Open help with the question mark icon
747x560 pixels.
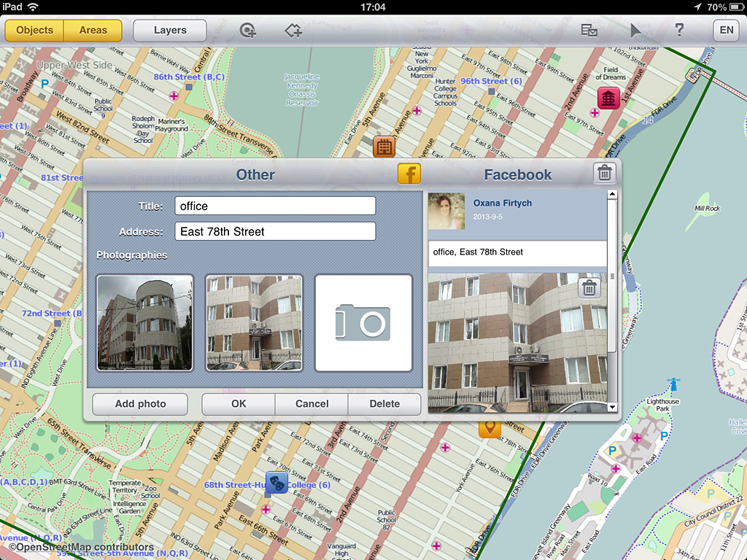[679, 31]
